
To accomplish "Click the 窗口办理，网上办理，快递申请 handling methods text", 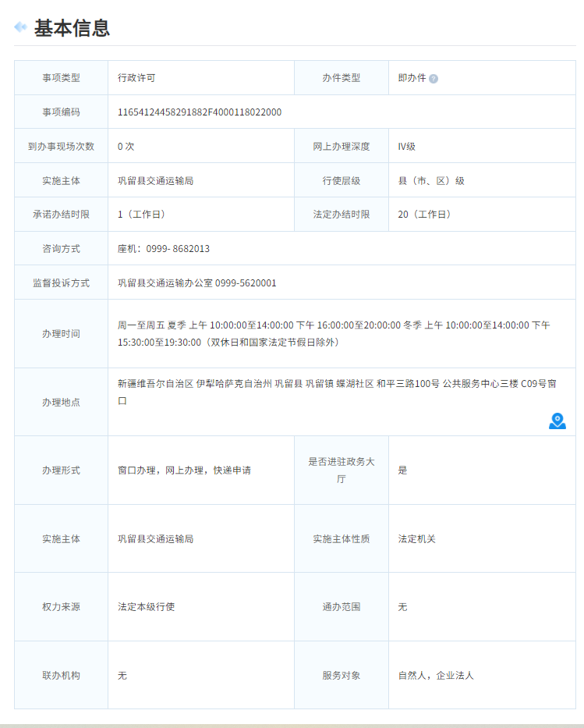I will 184,471.
